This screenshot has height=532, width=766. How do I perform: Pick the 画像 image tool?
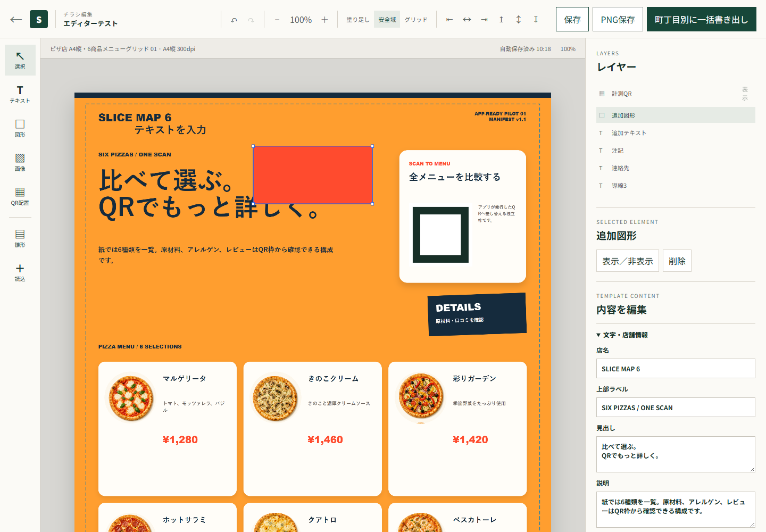point(20,162)
